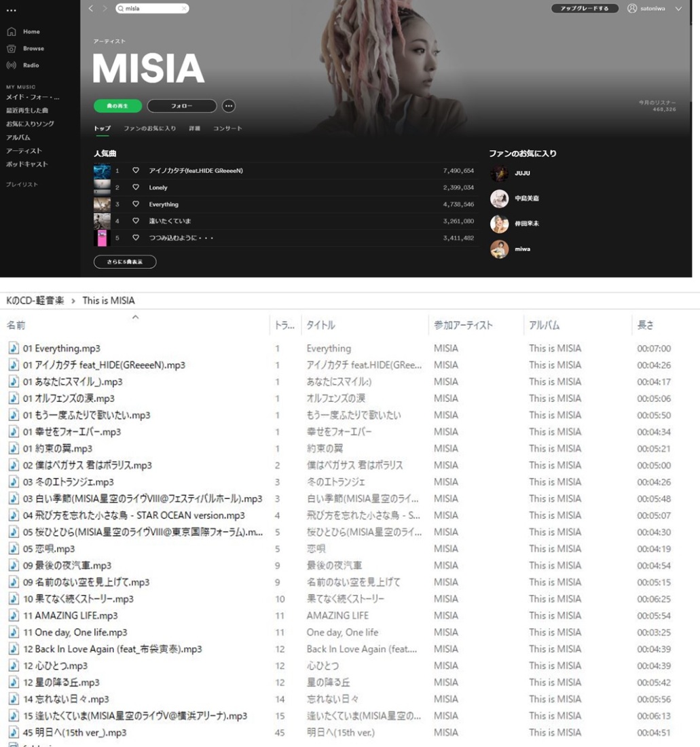The image size is (700, 747).
Task: Clear the misia search with the X
Action: point(184,9)
